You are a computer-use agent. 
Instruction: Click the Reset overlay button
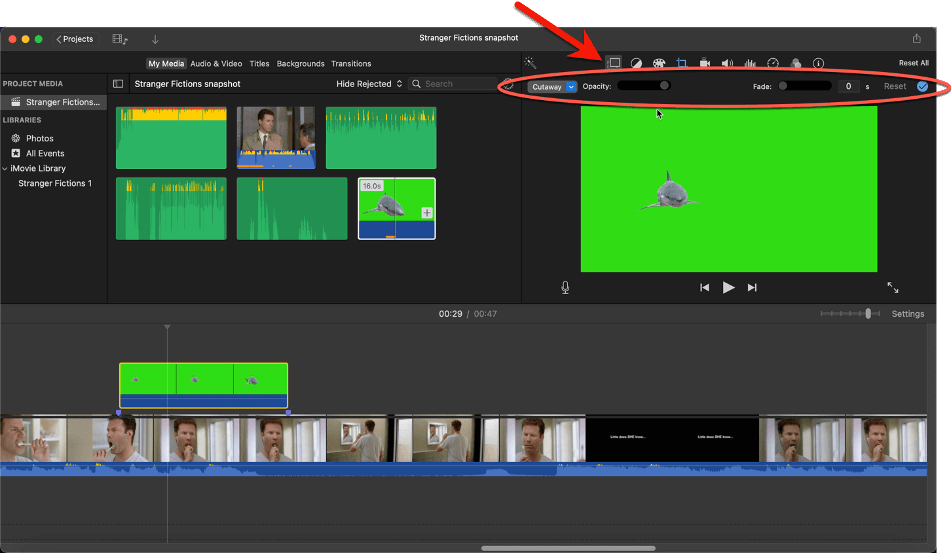coord(895,86)
